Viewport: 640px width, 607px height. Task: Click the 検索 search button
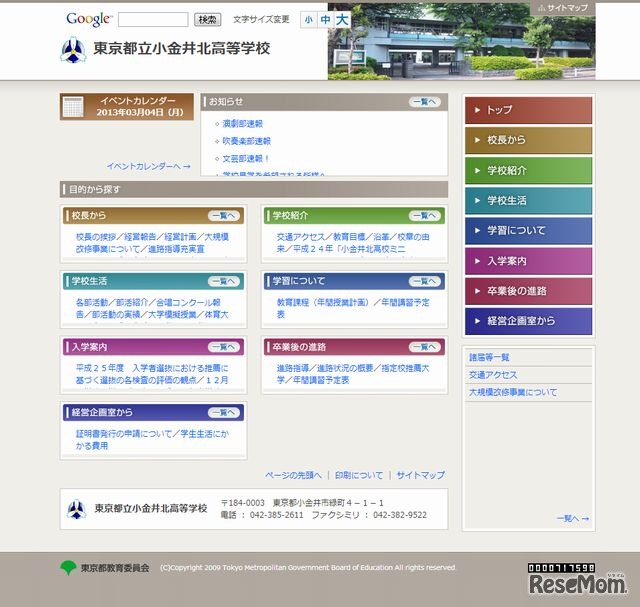207,20
